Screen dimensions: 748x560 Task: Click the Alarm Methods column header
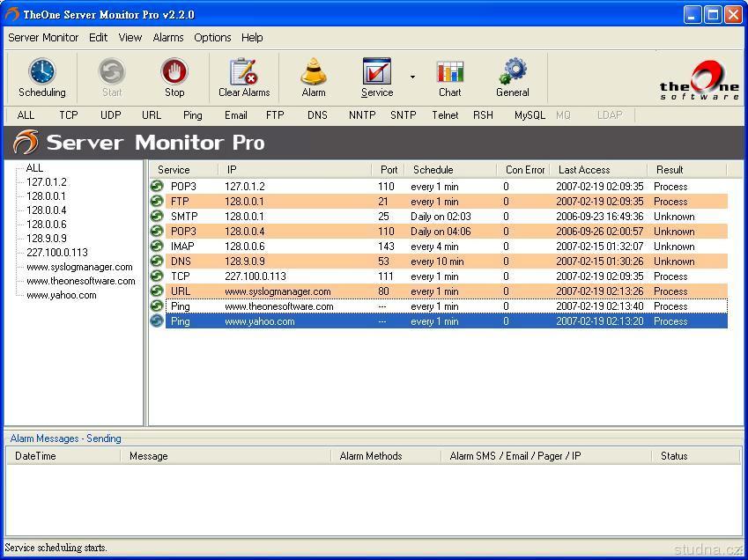pyautogui.click(x=370, y=456)
